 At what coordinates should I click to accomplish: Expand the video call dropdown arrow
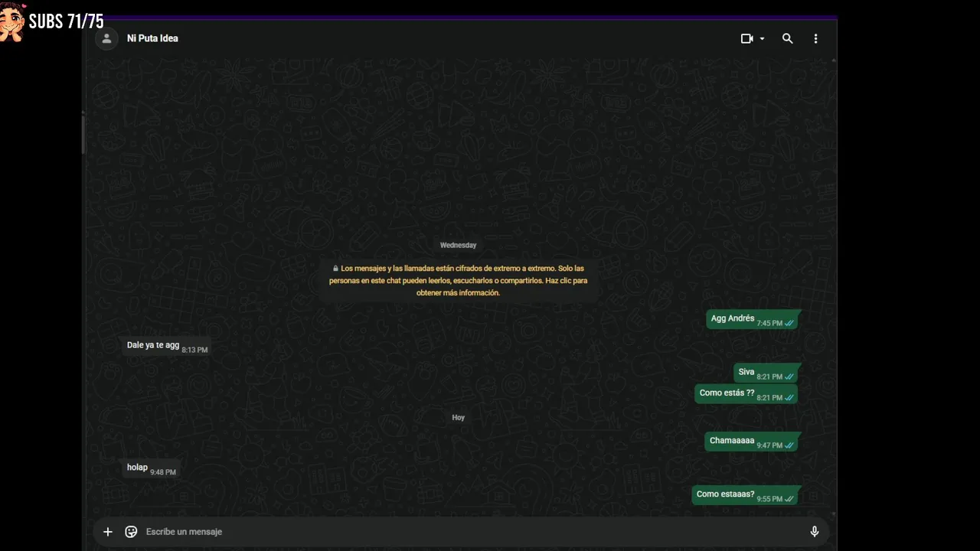762,39
